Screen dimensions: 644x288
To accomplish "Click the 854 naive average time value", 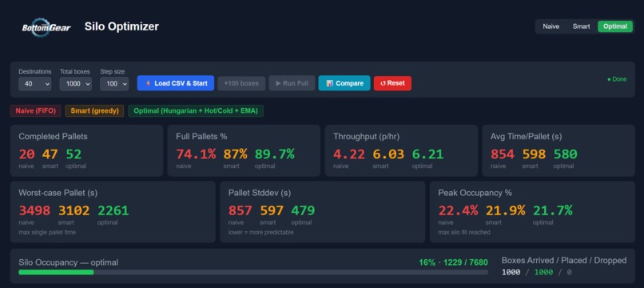I will [x=503, y=154].
